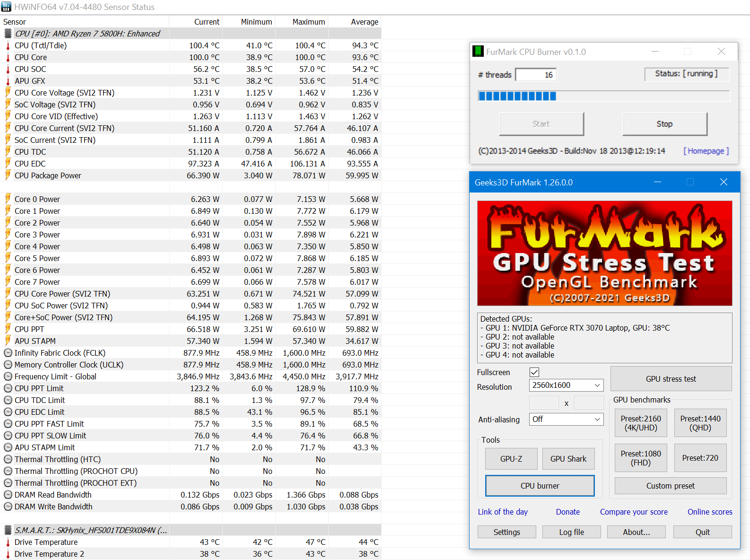This screenshot has width=750, height=560.
Task: Open the Online scores link
Action: (x=710, y=512)
